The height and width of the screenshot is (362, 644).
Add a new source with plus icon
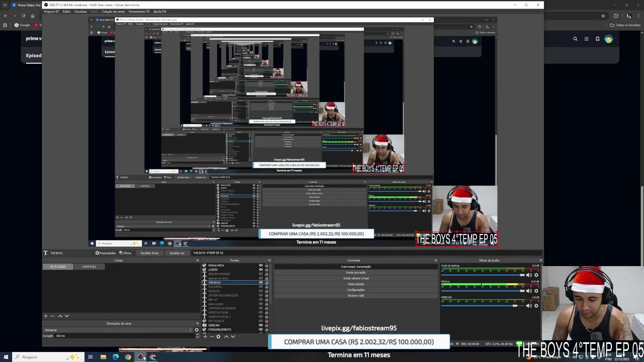(x=205, y=336)
